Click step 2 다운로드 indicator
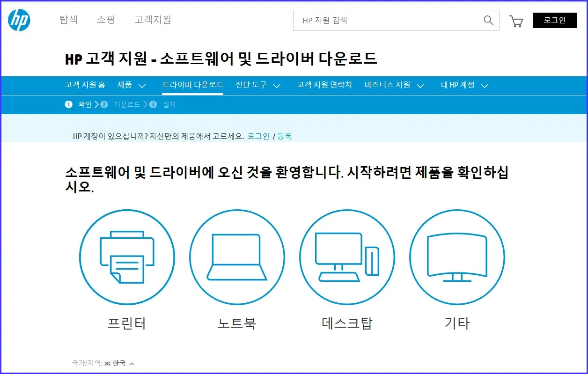 (121, 104)
